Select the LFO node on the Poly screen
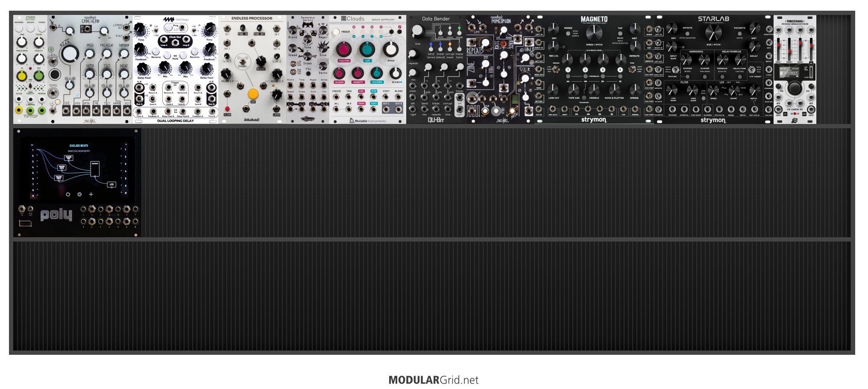 coord(111,185)
